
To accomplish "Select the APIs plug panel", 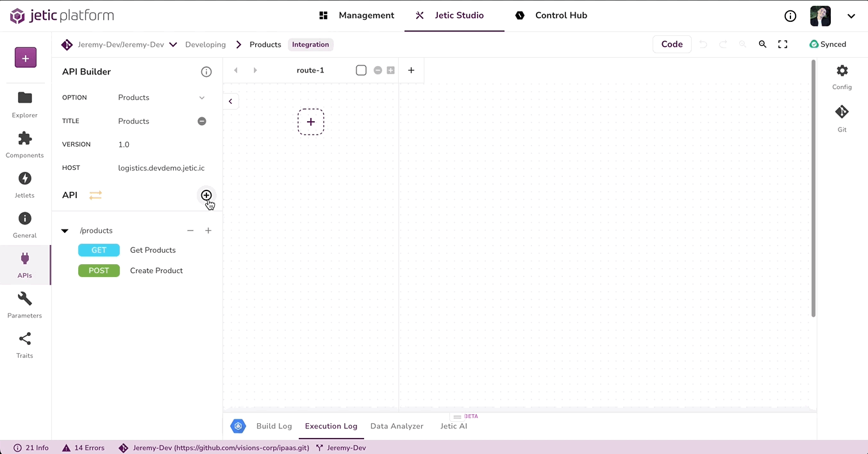I will pyautogui.click(x=25, y=265).
